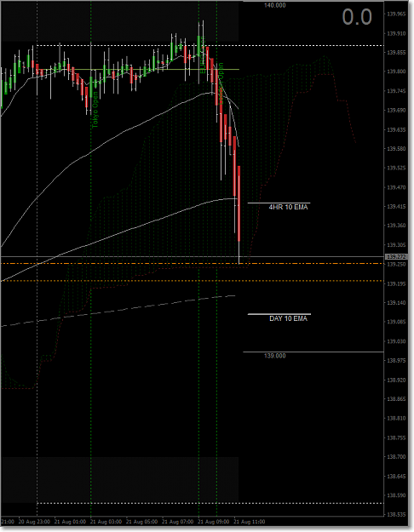Viewport: 414px width, 532px height.
Task: Click the 21 Aug 11:00 time label
Action: [x=249, y=522]
